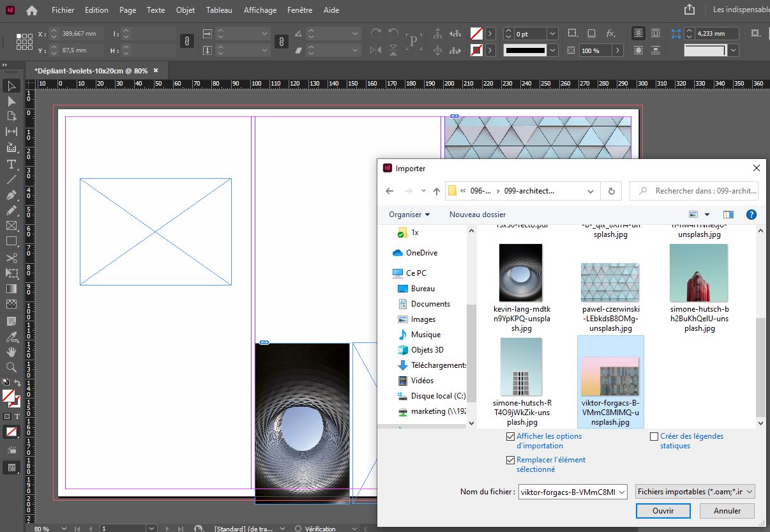Select the Direct Selection tool

11,101
